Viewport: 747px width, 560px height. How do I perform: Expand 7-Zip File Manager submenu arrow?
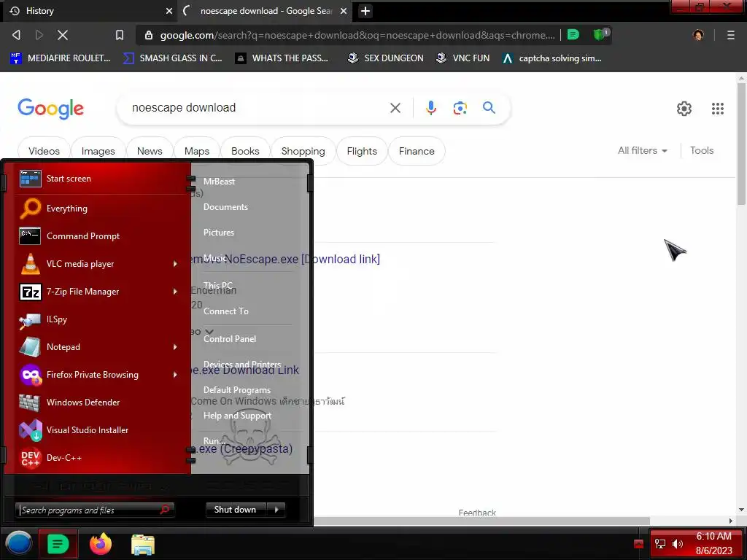click(x=175, y=292)
